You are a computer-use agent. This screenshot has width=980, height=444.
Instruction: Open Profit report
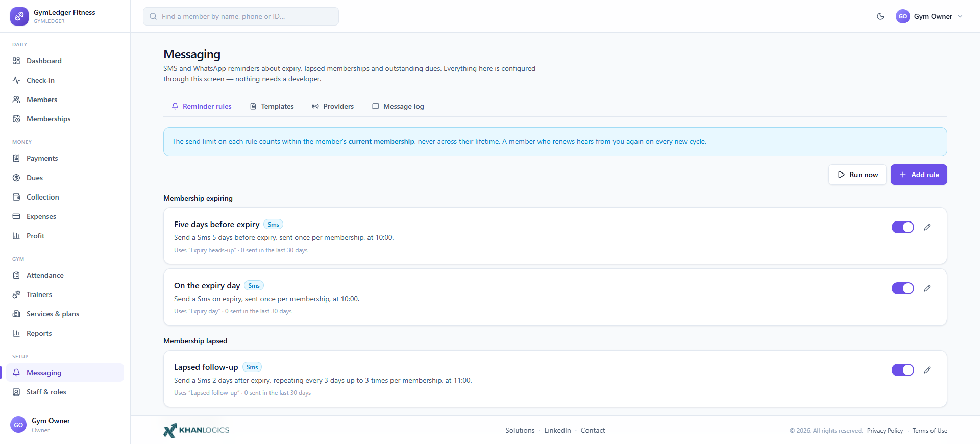pyautogui.click(x=65, y=236)
